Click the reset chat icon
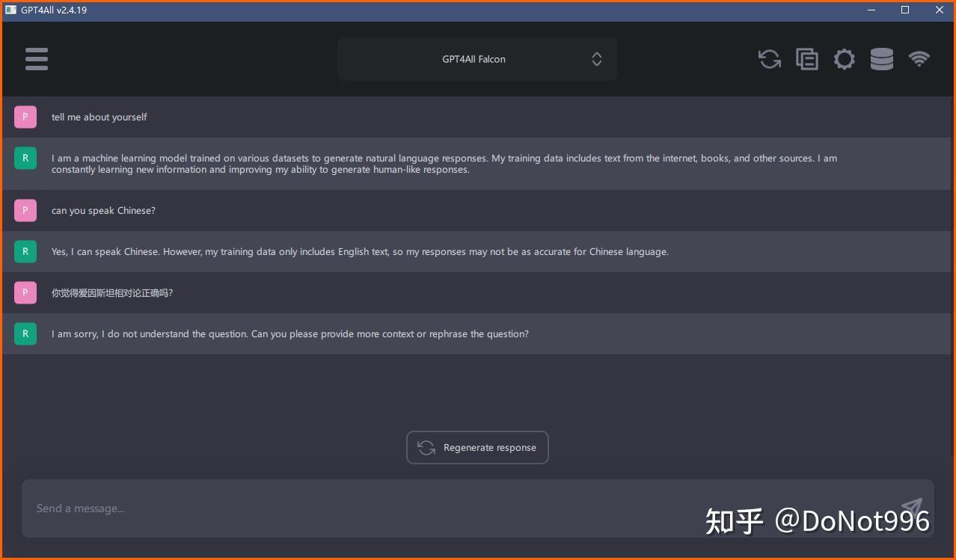The height and width of the screenshot is (560, 956). [769, 59]
